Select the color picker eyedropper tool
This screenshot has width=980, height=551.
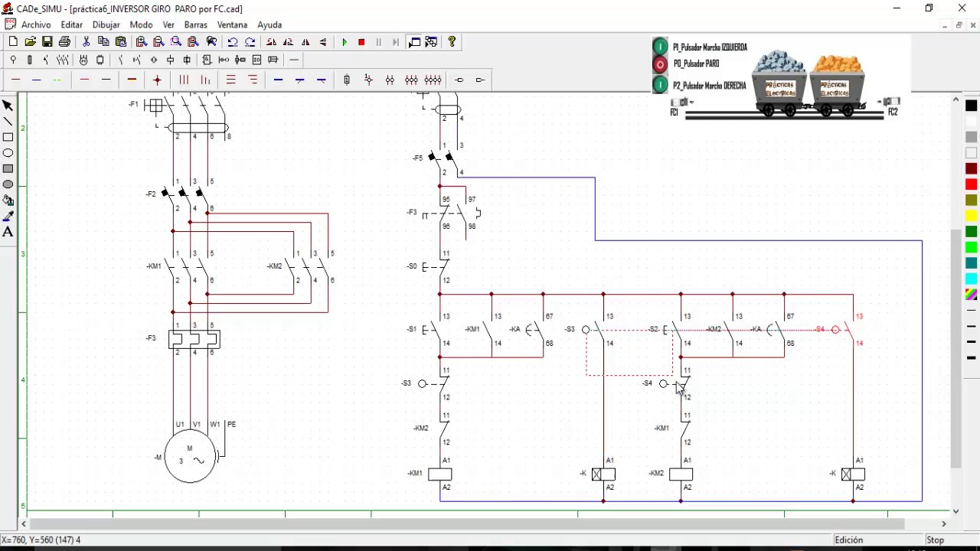(8, 217)
